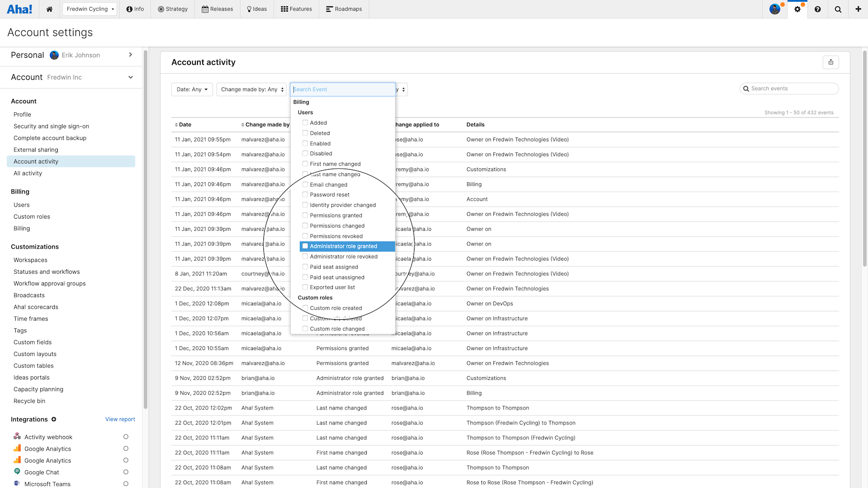
Task: Open the global search magnifier icon
Action: point(838,9)
